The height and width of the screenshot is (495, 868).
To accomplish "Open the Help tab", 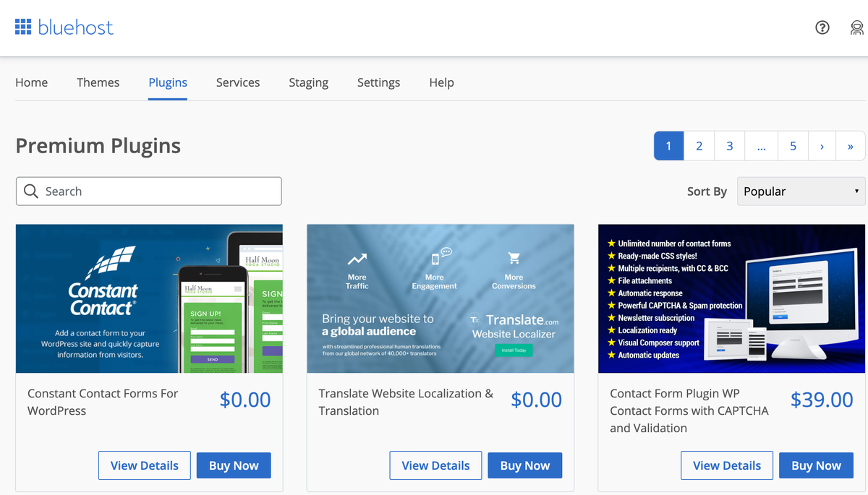I will (x=441, y=82).
